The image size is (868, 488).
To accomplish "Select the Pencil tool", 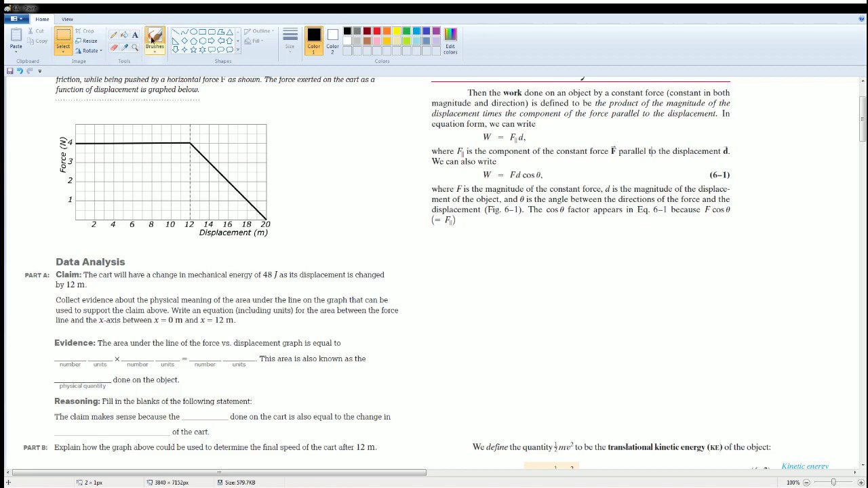I will tap(114, 35).
